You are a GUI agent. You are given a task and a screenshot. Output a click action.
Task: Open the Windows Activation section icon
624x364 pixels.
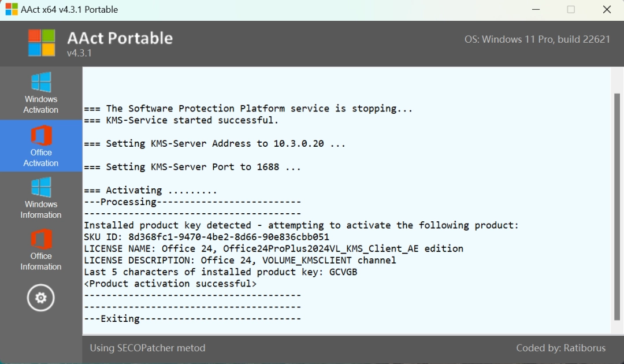(x=41, y=83)
